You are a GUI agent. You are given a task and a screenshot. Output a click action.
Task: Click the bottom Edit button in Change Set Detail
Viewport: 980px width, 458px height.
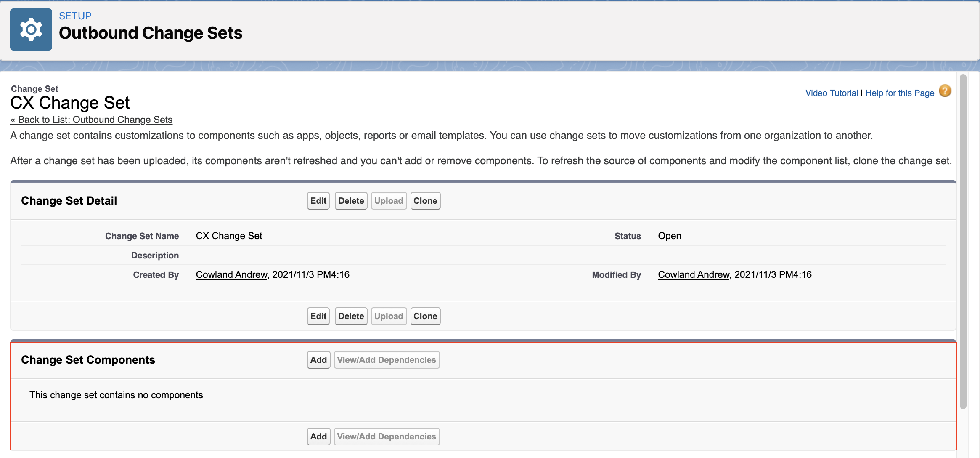318,316
